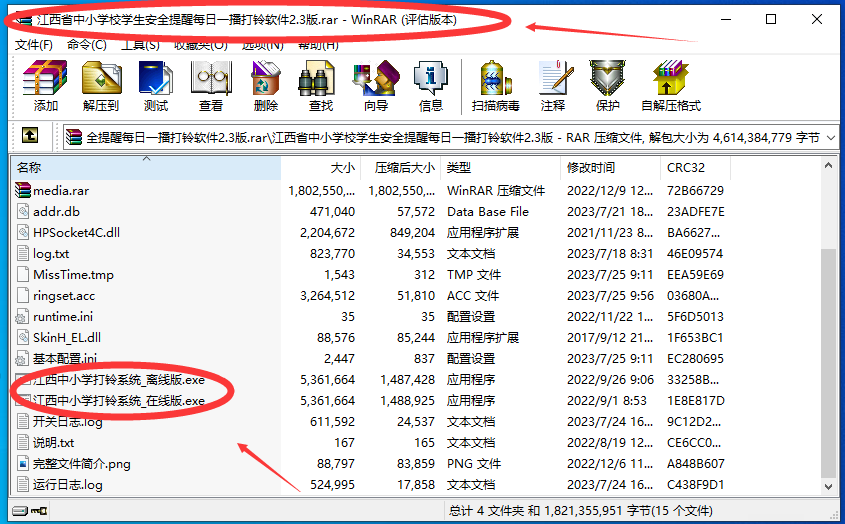The image size is (845, 524).
Task: Click the 'Data Base File' type cell
Action: click(488, 211)
